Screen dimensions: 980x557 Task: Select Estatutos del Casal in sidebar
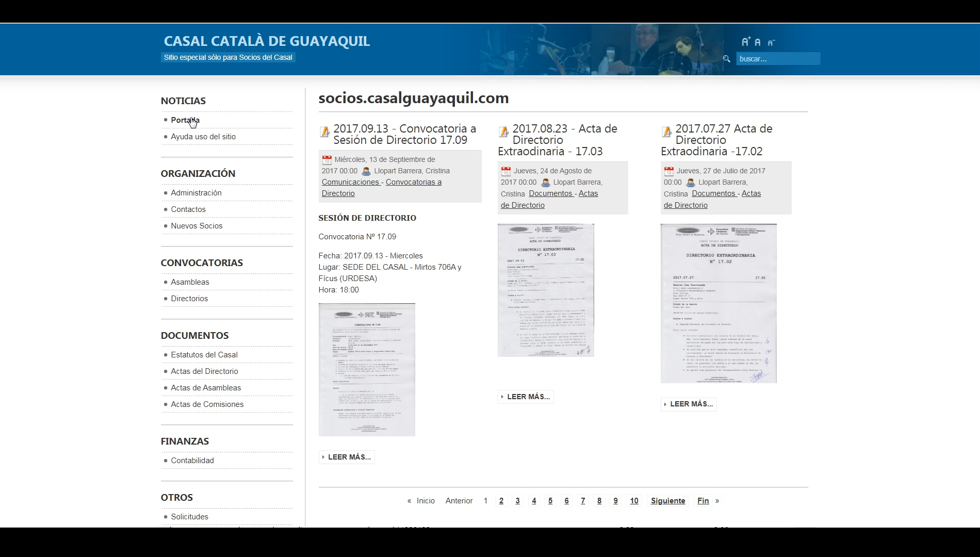(204, 355)
